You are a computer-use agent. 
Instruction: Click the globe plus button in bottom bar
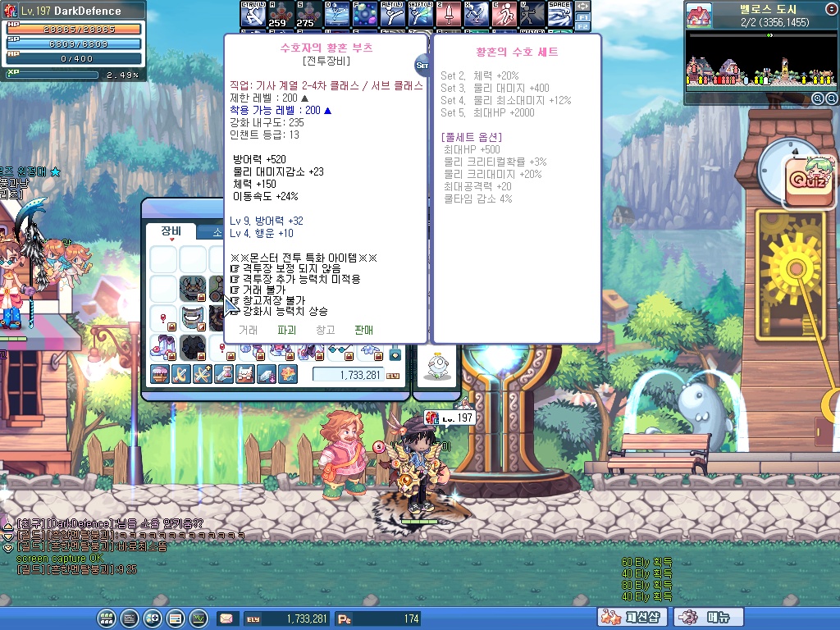153,619
